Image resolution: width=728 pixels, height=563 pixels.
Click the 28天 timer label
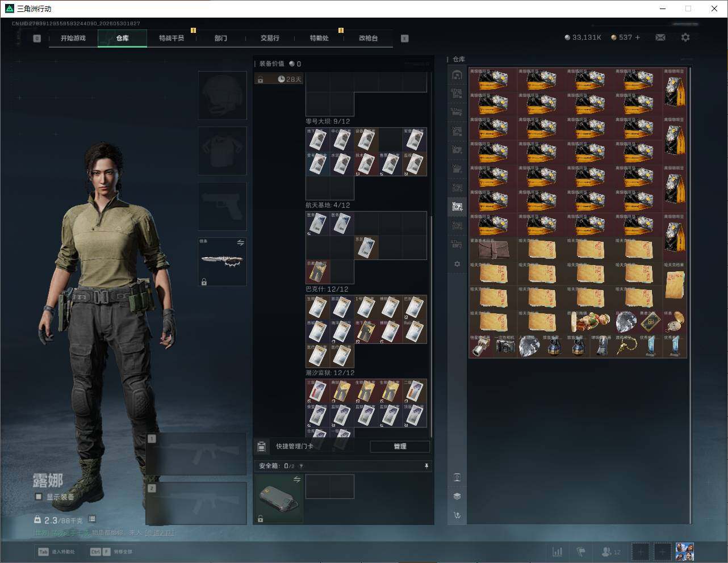click(x=290, y=79)
